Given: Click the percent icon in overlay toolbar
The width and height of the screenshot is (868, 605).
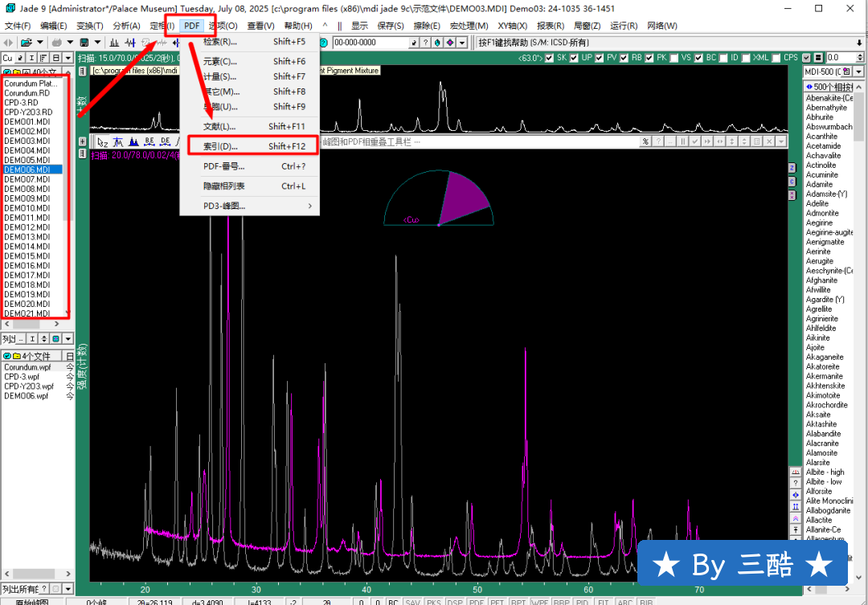Looking at the screenshot, I should 645,141.
